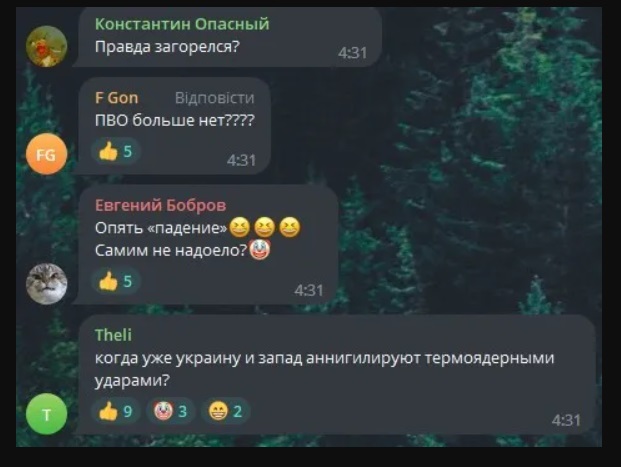
Task: Toggle thumbs-up reaction on Евгений Бобров's message
Action: (x=115, y=281)
